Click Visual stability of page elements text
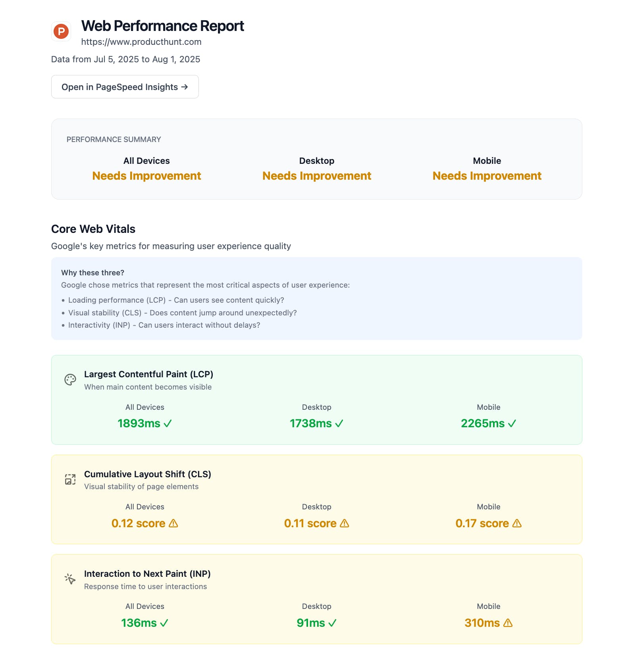The image size is (628, 672). coord(141,486)
